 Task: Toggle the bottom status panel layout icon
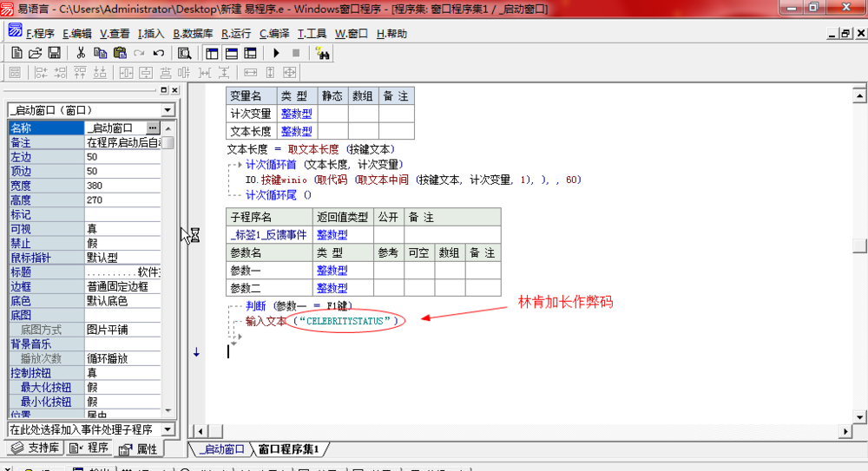click(x=232, y=53)
